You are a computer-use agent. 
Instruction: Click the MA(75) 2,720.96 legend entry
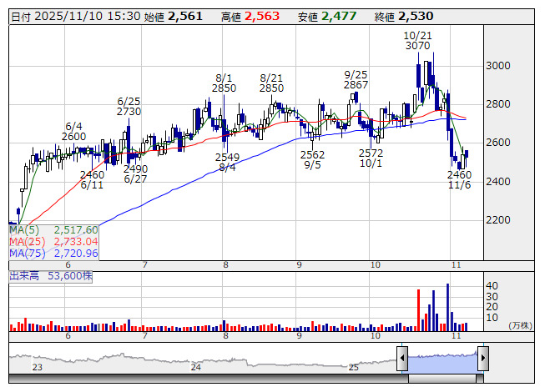point(53,254)
